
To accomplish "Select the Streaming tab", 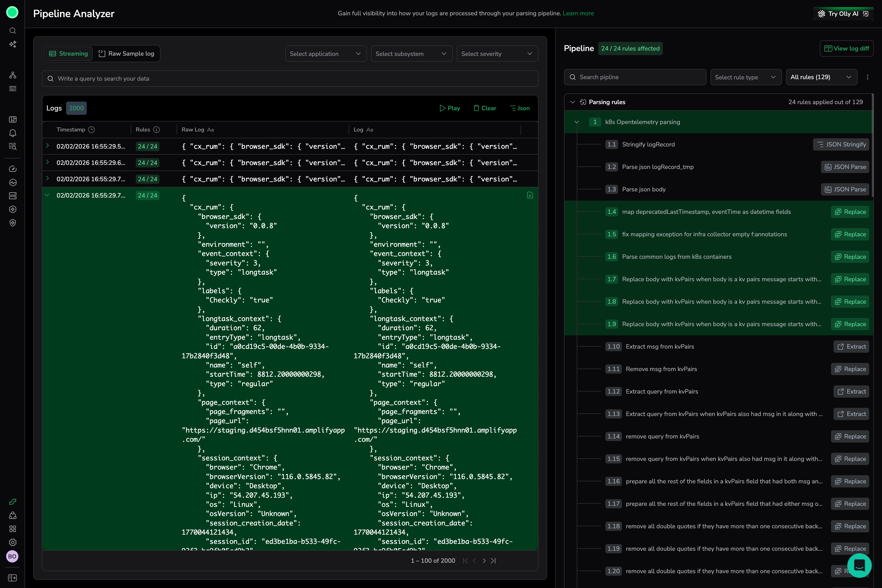I will click(68, 54).
